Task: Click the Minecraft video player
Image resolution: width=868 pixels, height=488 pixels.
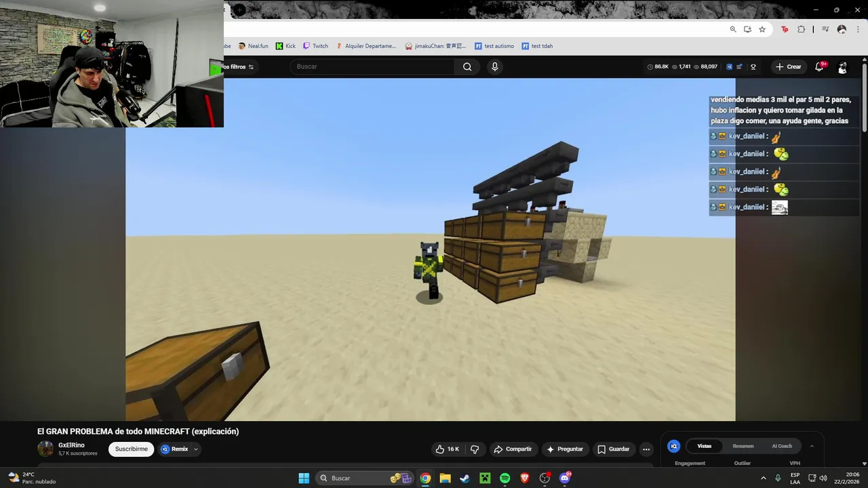Action: click(430, 249)
